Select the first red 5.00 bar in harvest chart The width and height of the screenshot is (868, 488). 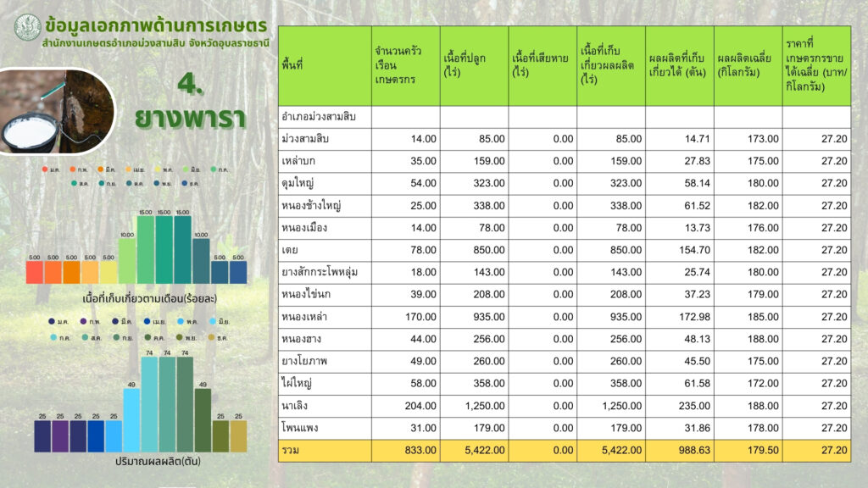34,271
